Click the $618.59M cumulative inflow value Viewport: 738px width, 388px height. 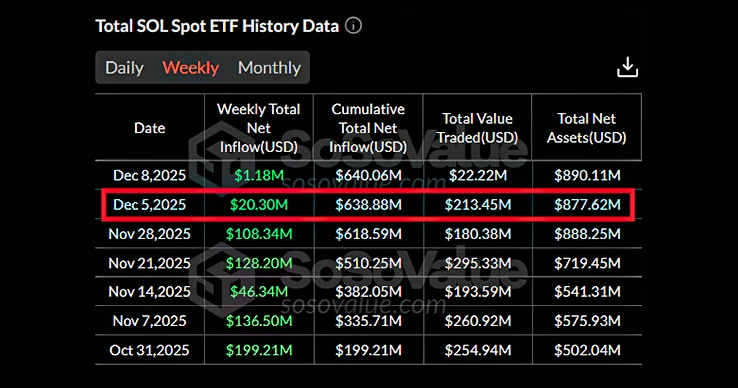368,234
